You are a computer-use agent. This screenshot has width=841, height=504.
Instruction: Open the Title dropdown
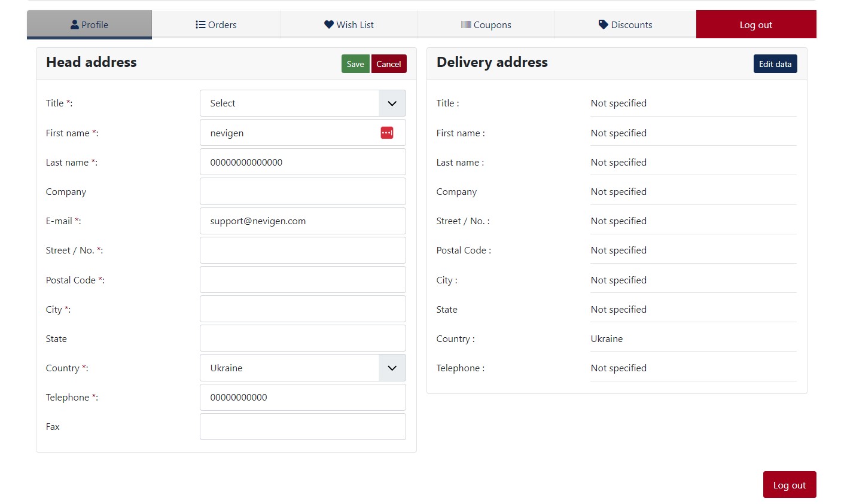303,103
